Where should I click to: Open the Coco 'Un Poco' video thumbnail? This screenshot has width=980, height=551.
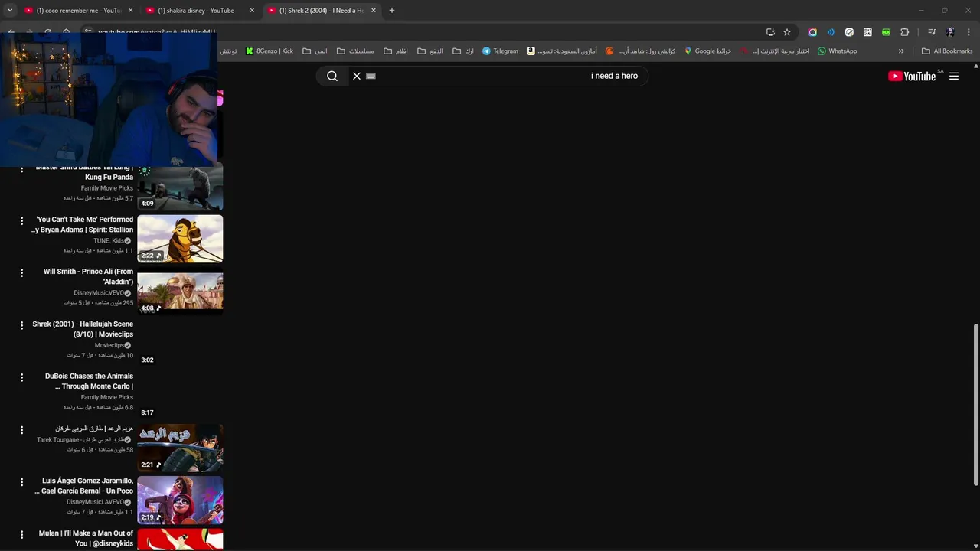(180, 500)
